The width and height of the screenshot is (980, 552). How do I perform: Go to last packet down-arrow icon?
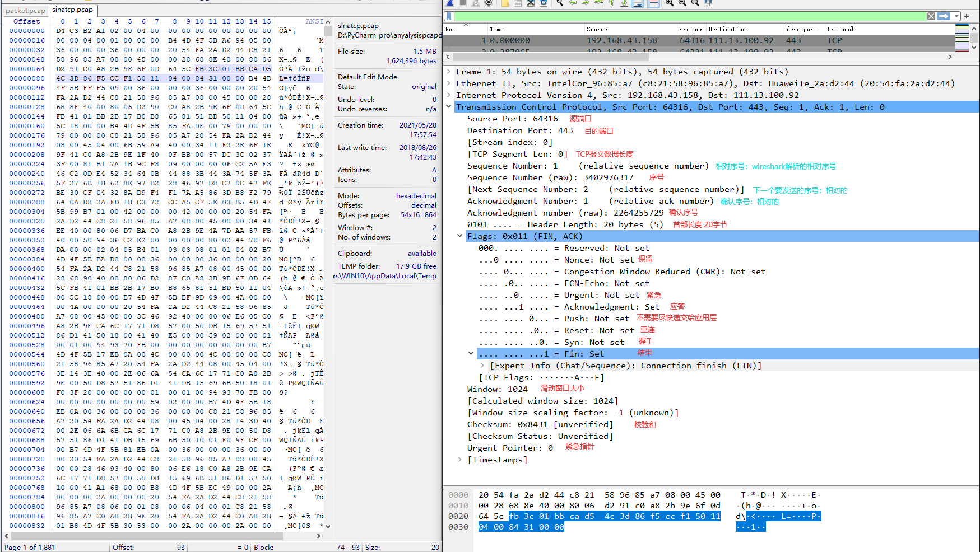pos(624,3)
